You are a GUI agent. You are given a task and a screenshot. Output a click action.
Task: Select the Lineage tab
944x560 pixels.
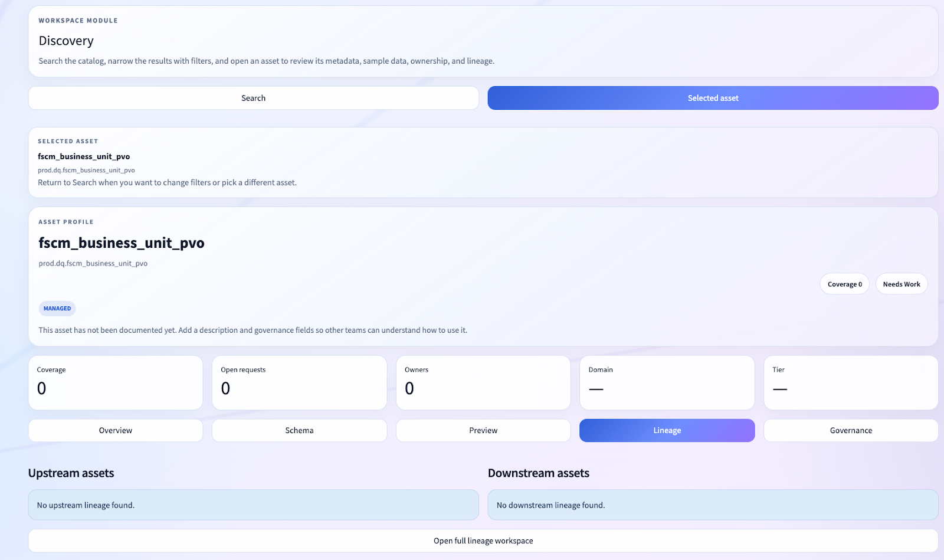[667, 431]
